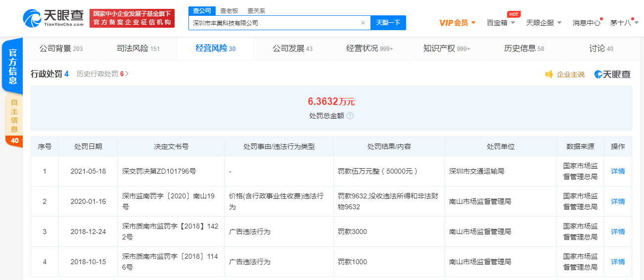Open 详情 for the 2021-05-18 penalty
This screenshot has height=280, width=644.
(618, 171)
